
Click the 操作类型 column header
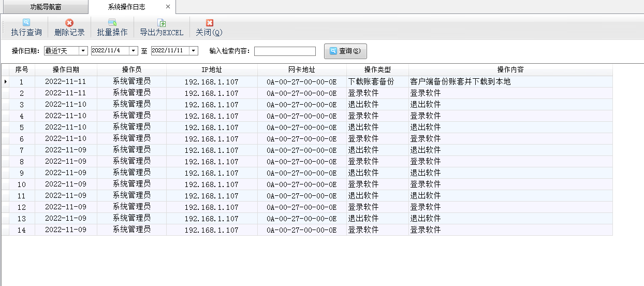point(377,70)
